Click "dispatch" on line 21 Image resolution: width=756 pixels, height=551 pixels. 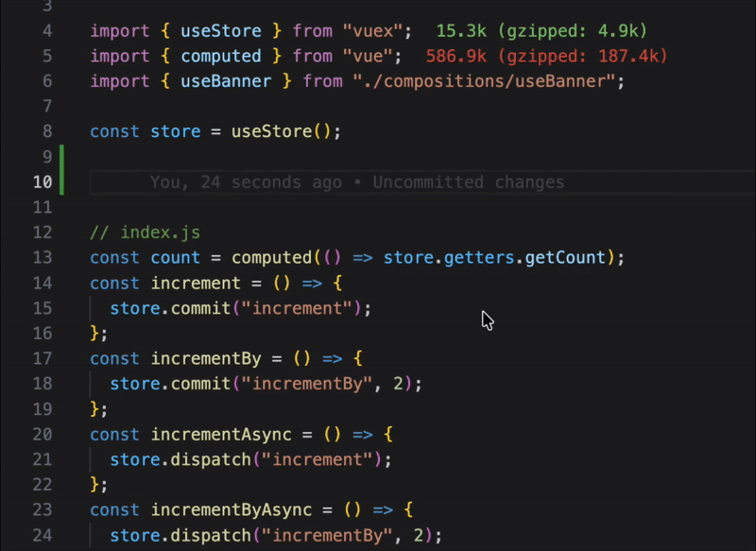(211, 460)
